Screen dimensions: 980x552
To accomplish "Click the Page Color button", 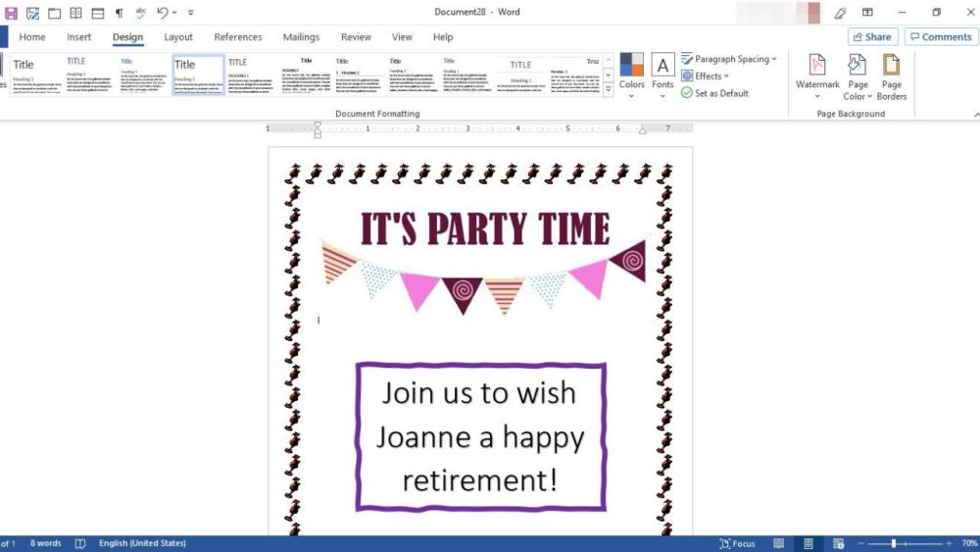I will tap(857, 75).
